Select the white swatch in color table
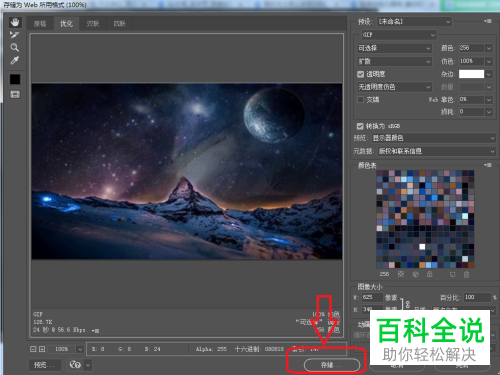The width and height of the screenshot is (500, 375). tap(422, 247)
